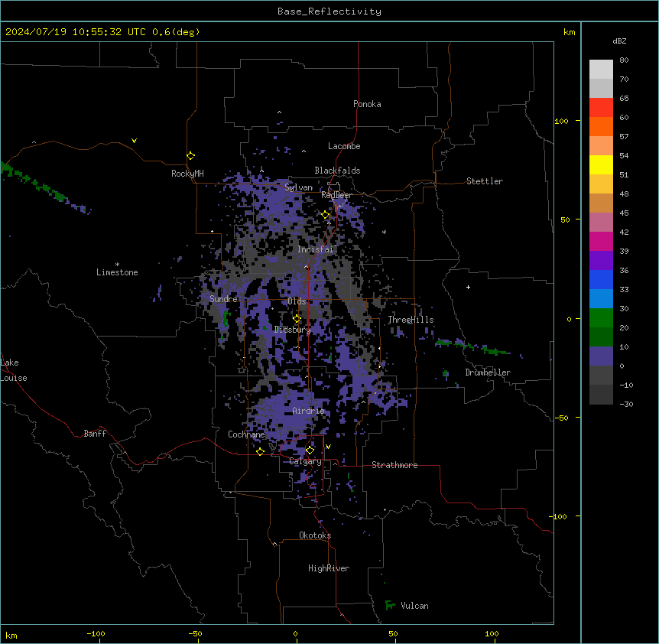Click the Stettler label
This screenshot has height=644, width=659.
pos(485,181)
